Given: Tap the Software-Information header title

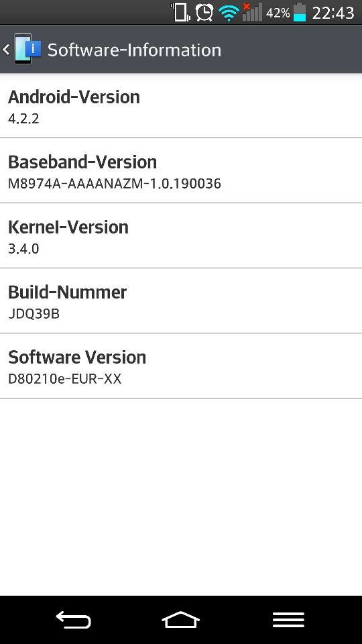Looking at the screenshot, I should tap(134, 50).
